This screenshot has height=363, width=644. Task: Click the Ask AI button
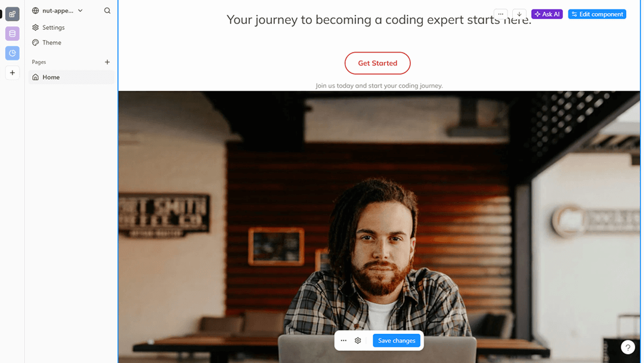pyautogui.click(x=547, y=14)
